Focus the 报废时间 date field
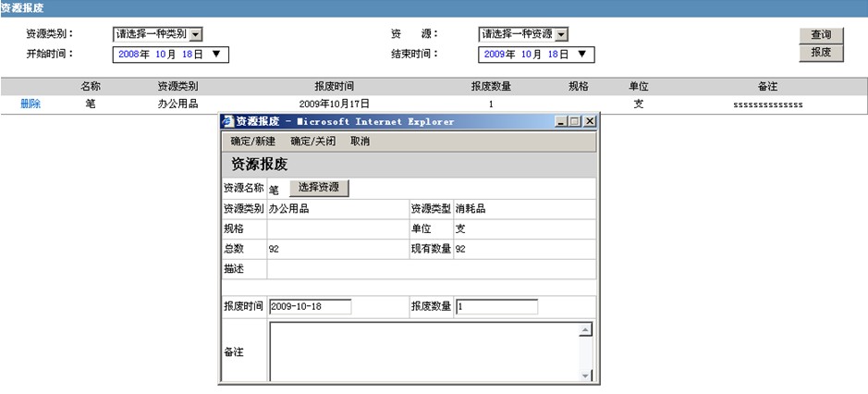This screenshot has height=394, width=868. 310,307
